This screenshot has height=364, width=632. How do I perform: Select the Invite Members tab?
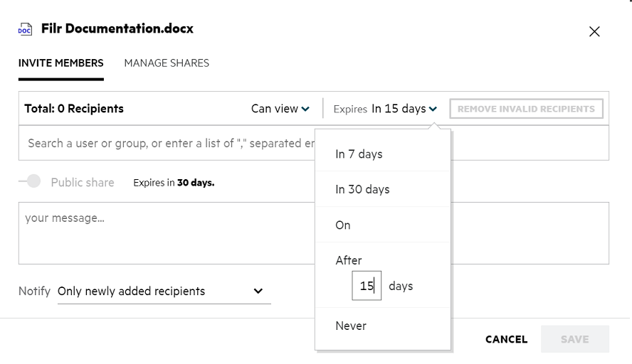(61, 63)
